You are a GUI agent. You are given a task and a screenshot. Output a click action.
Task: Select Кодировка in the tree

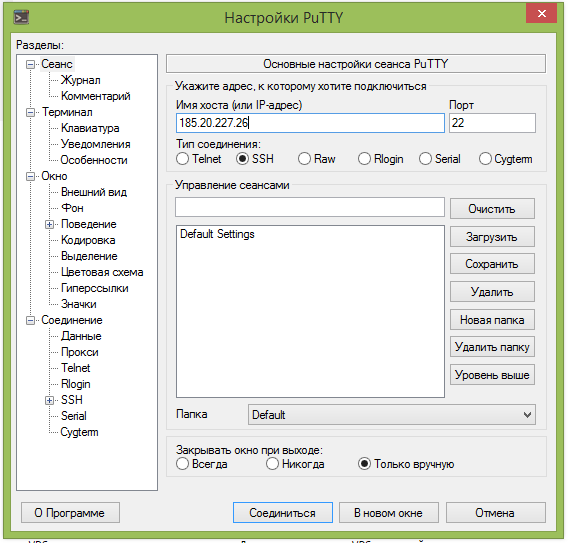point(88,240)
